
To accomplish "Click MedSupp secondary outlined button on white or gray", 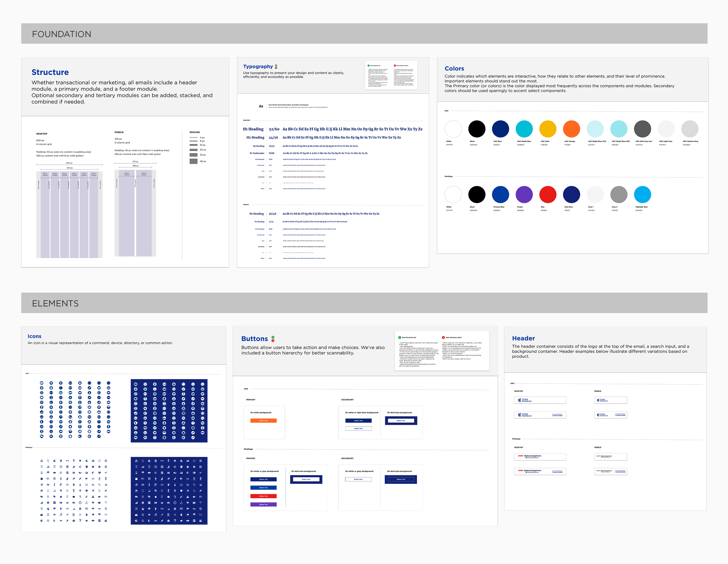I will coord(358,479).
